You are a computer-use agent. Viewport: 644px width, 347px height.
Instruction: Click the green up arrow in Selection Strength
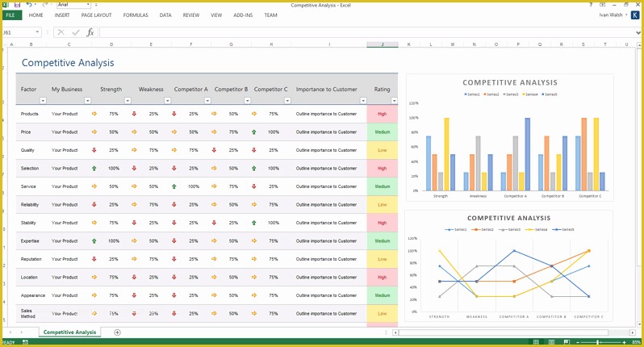94,169
